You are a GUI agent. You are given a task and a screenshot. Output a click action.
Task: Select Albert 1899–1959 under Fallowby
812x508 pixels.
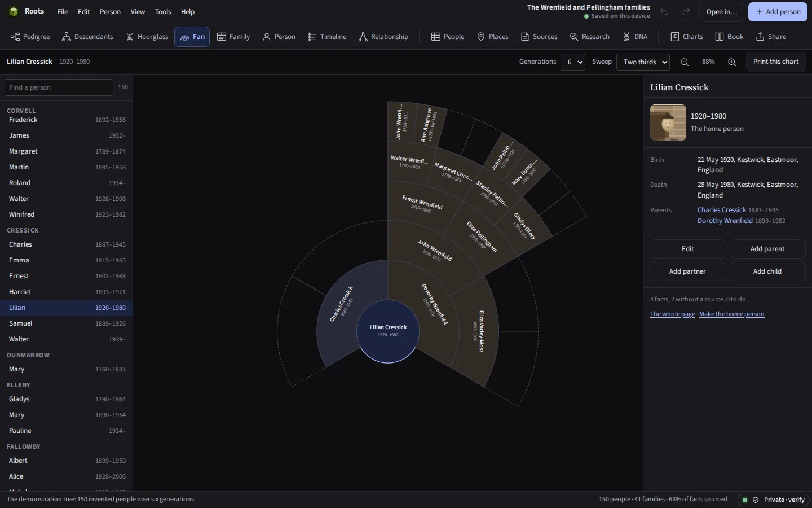click(x=67, y=461)
